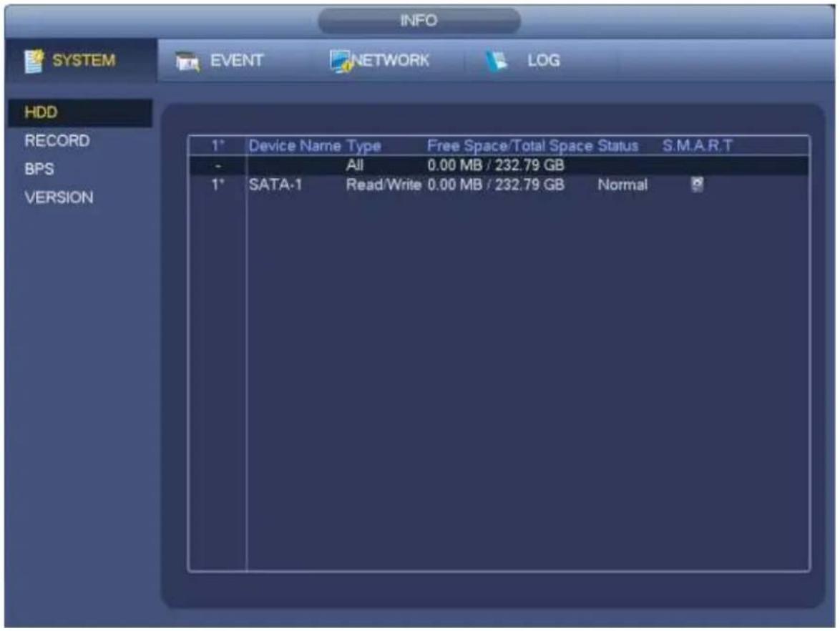The image size is (840, 631).
Task: Click the 1* index in SATA-1 row
Action: (x=218, y=185)
